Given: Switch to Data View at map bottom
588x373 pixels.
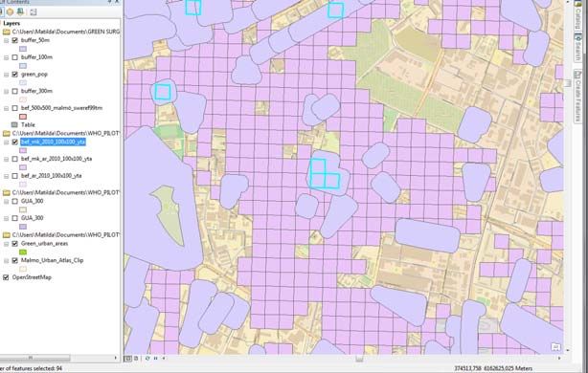Looking at the screenshot, I should pos(128,359).
